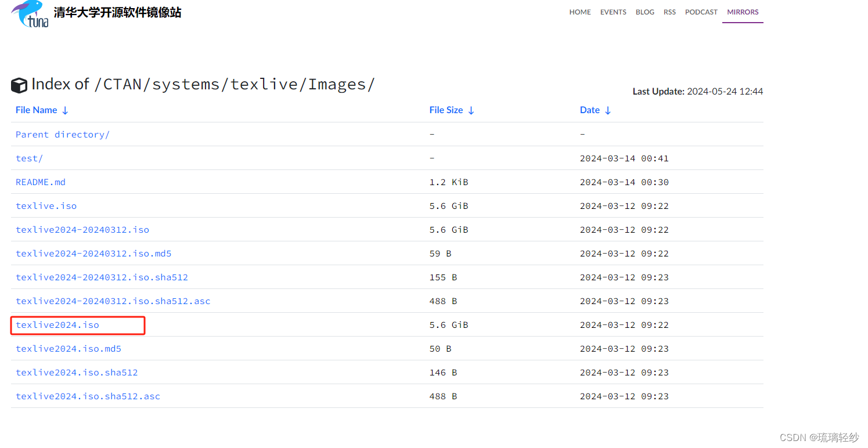This screenshot has height=448, width=868.
Task: Sort by File Size arrow icon
Action: click(x=471, y=110)
